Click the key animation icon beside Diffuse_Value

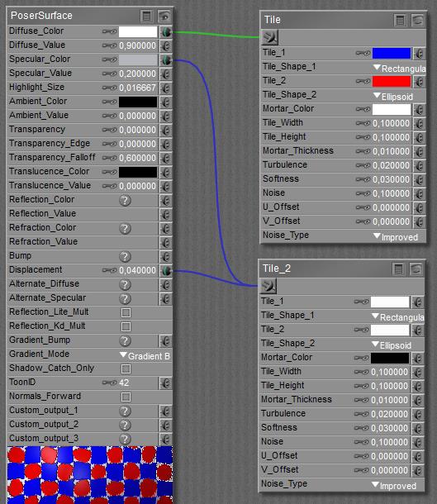coord(109,45)
